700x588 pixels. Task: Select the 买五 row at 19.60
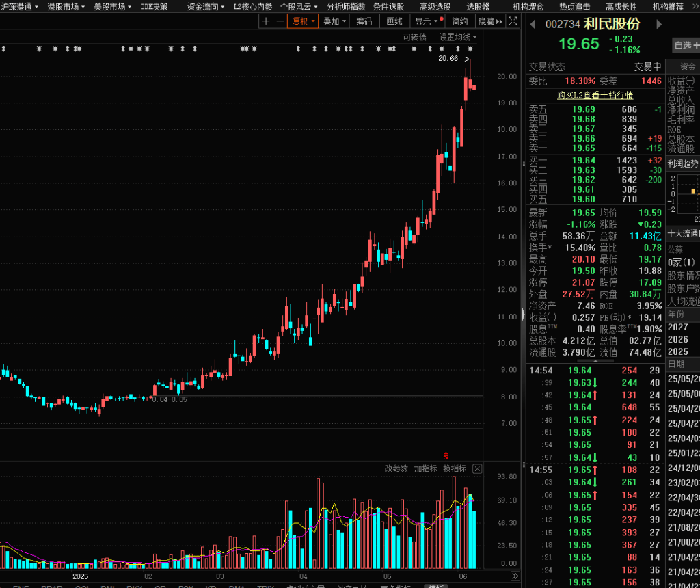(x=595, y=199)
